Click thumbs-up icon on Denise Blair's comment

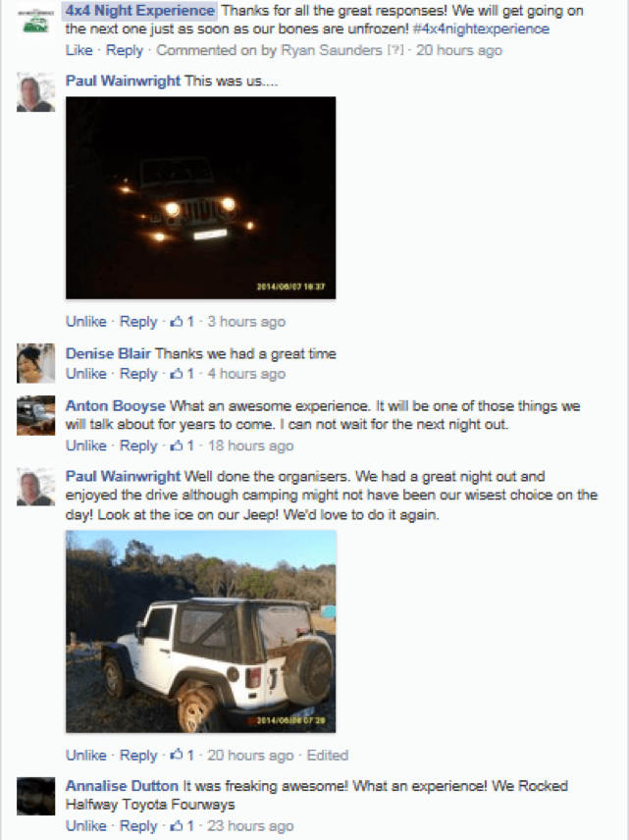pos(177,374)
